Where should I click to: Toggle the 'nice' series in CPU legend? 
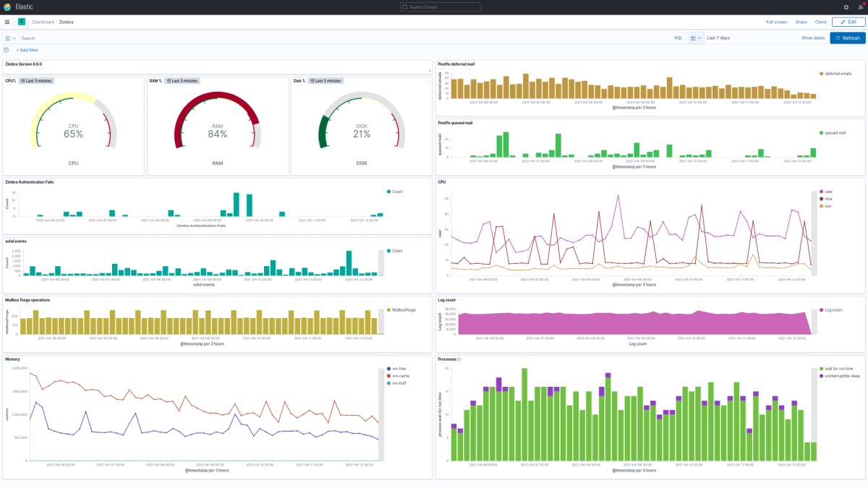pos(827,199)
